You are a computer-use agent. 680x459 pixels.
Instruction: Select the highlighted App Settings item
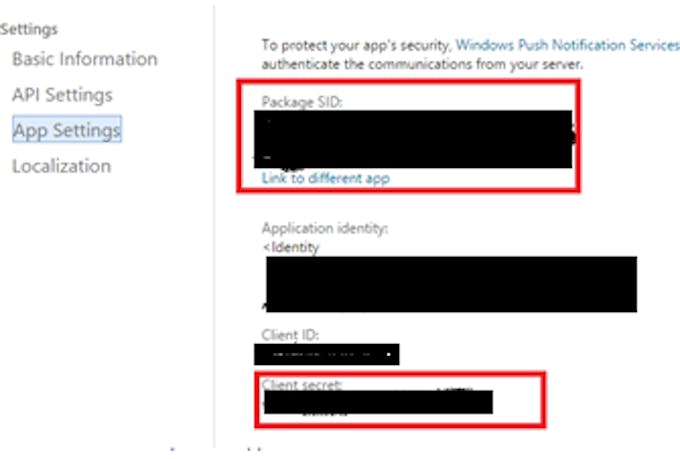(x=67, y=129)
